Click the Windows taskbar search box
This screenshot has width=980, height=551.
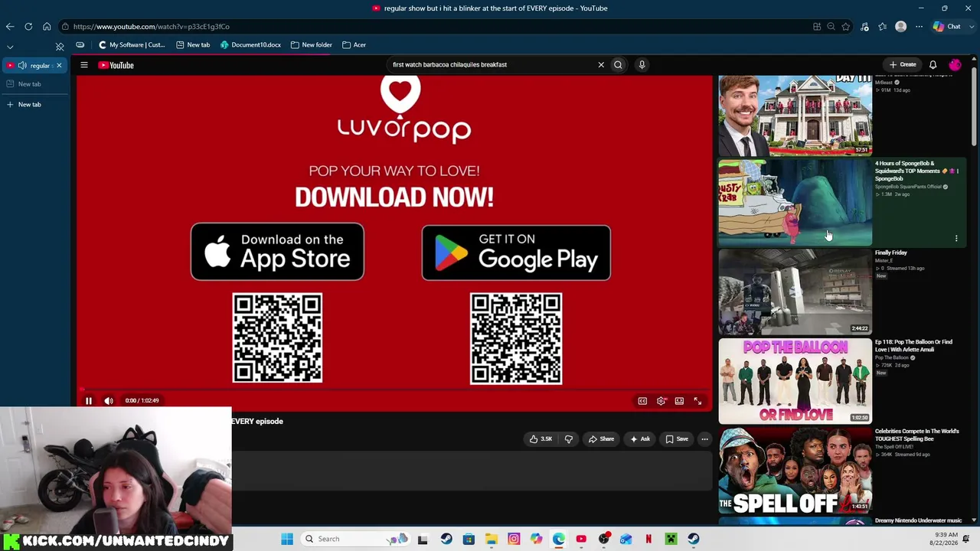[354, 539]
